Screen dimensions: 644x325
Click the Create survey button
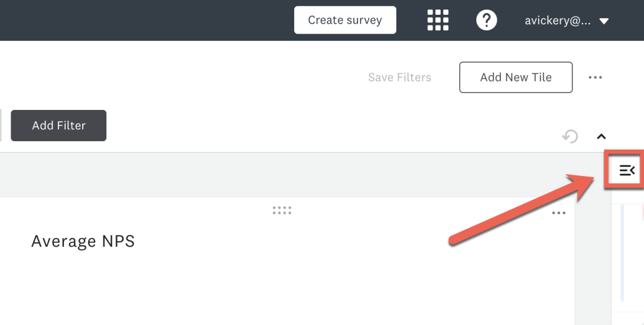point(345,20)
